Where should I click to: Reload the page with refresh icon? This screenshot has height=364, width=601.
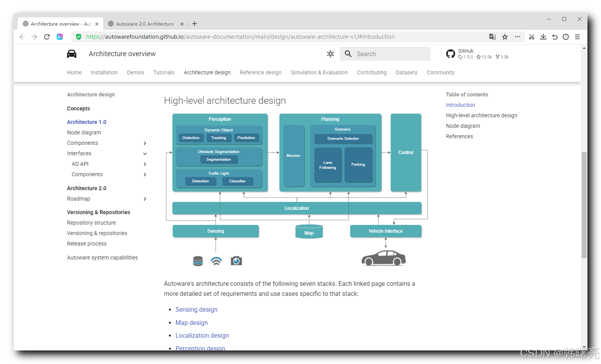(x=47, y=37)
